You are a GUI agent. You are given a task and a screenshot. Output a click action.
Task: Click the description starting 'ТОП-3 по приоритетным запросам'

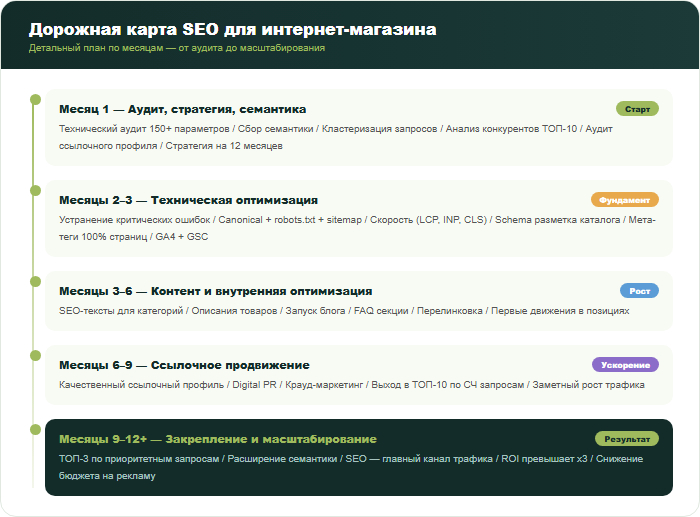pos(351,467)
